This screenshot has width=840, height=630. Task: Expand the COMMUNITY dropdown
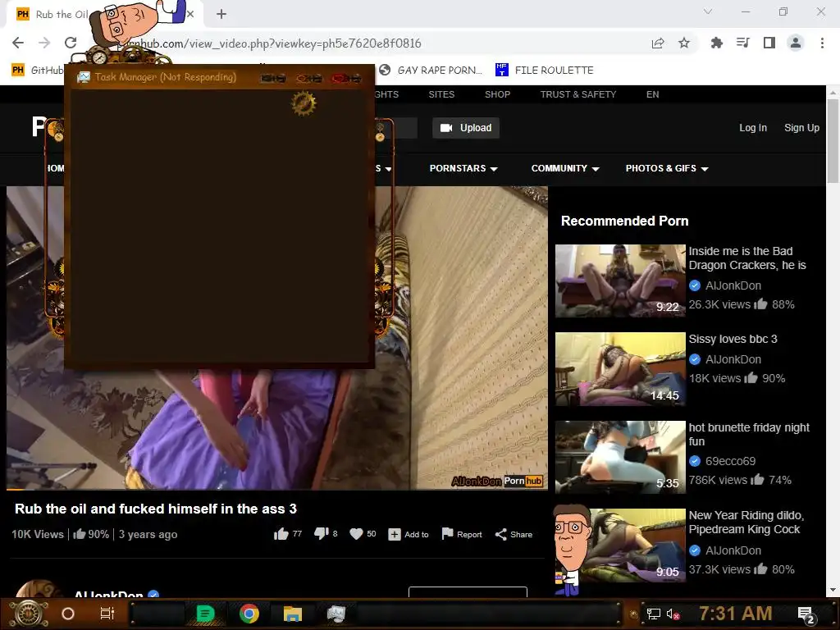(565, 168)
